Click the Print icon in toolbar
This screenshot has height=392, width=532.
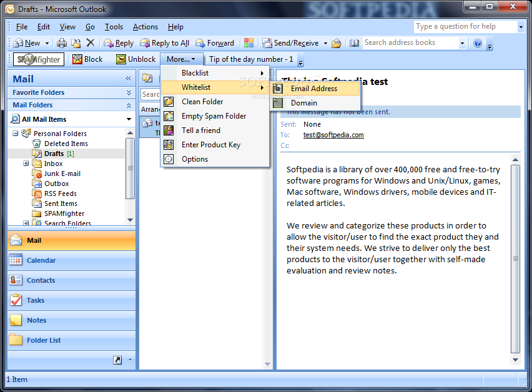click(x=62, y=43)
